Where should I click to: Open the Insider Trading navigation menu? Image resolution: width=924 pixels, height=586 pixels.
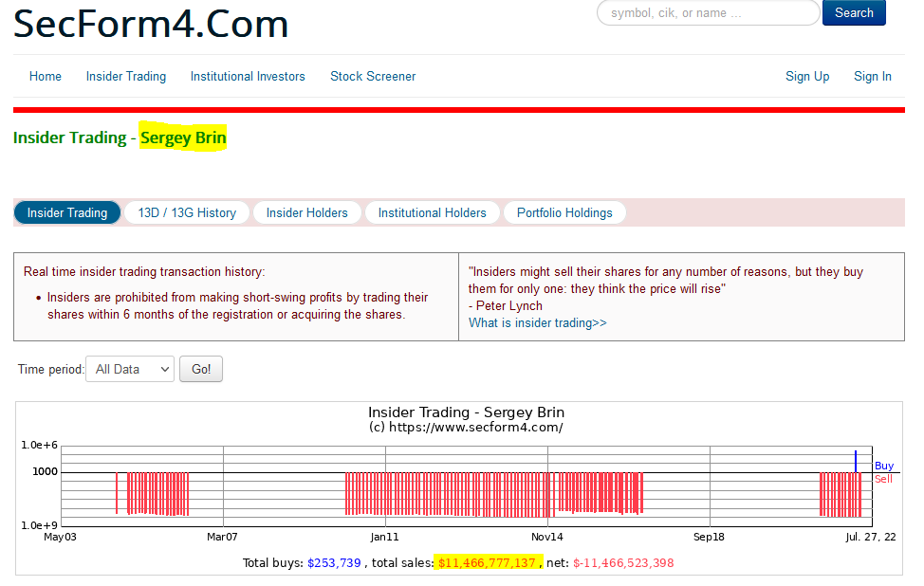click(126, 77)
